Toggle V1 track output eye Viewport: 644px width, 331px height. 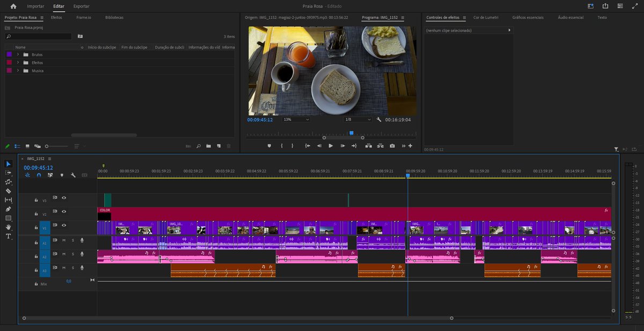point(64,225)
